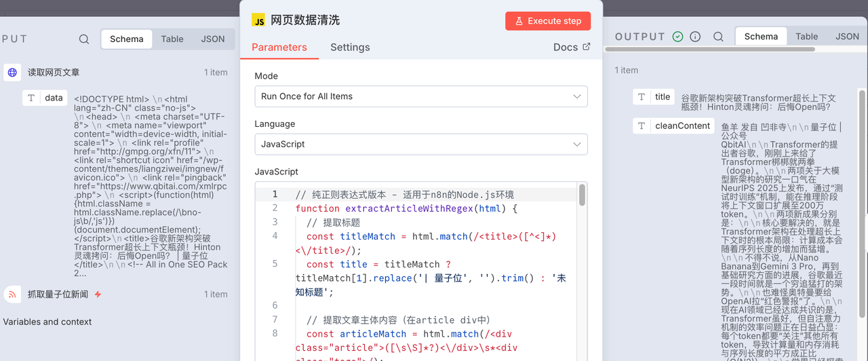Click the 1 item count beside 抓取量子位新闻
The width and height of the screenshot is (868, 361).
coord(216,294)
